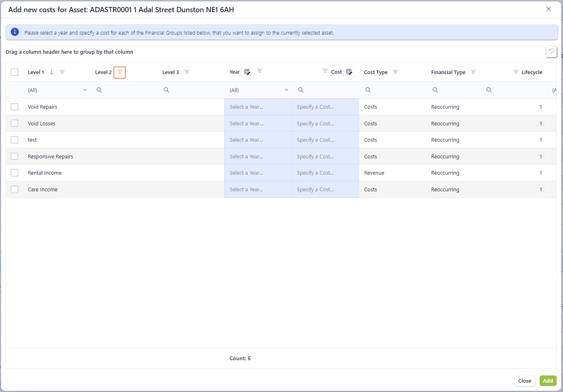563x392 pixels.
Task: Tick the Rental Income row checkbox
Action: [x=15, y=173]
